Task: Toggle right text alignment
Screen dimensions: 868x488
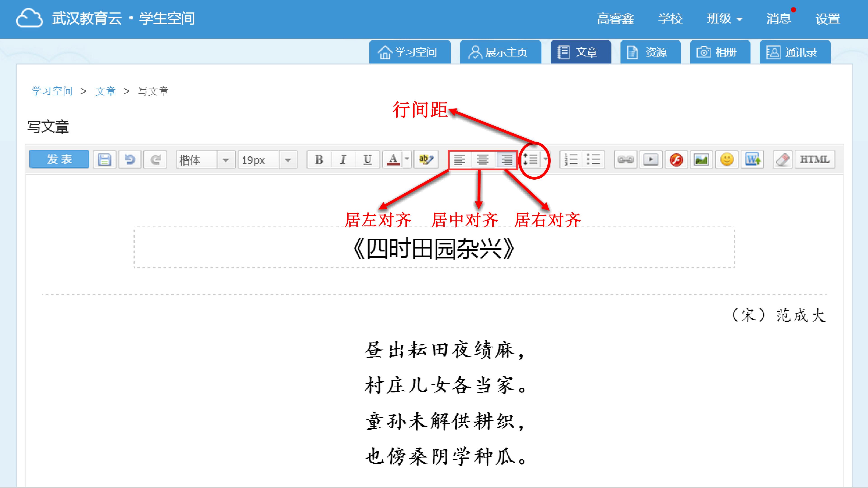Action: pyautogui.click(x=506, y=159)
